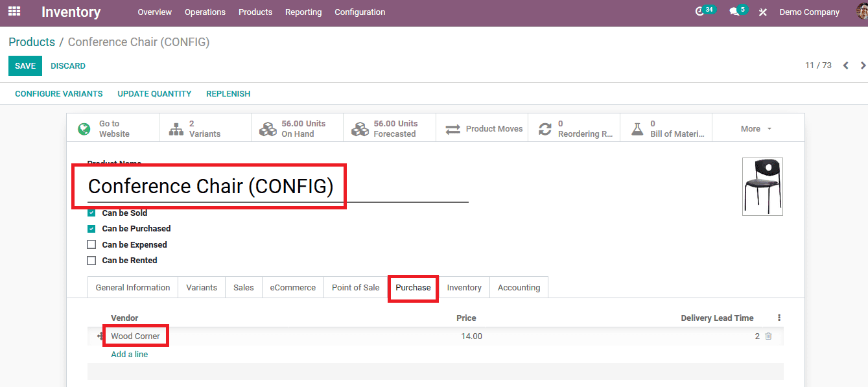
Task: Open the Demo Company switcher
Action: tap(809, 12)
